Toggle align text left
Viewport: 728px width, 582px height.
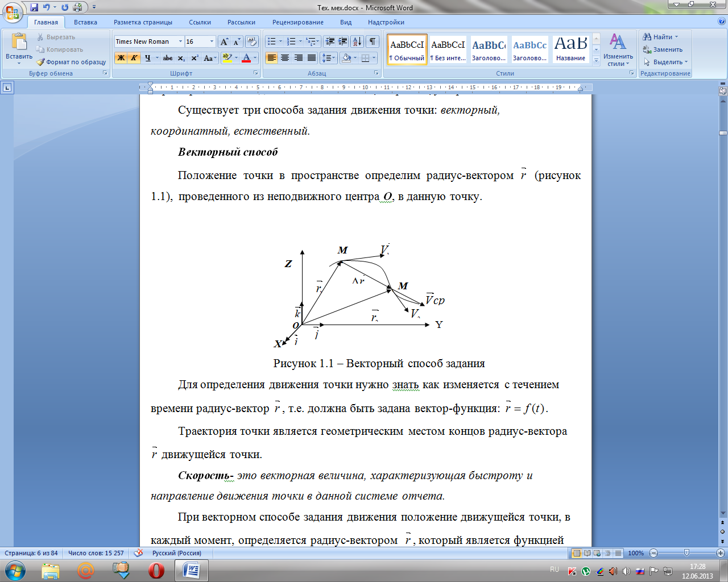(x=271, y=58)
